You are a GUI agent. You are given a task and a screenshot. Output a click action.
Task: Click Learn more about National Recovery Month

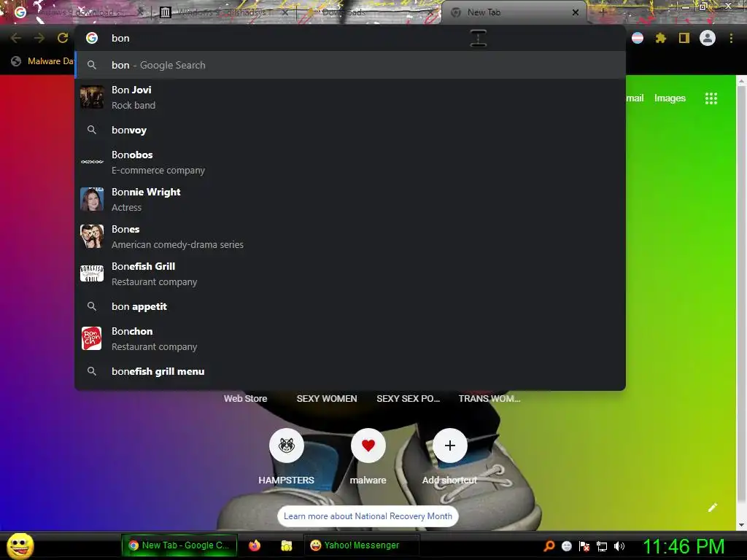click(x=368, y=516)
